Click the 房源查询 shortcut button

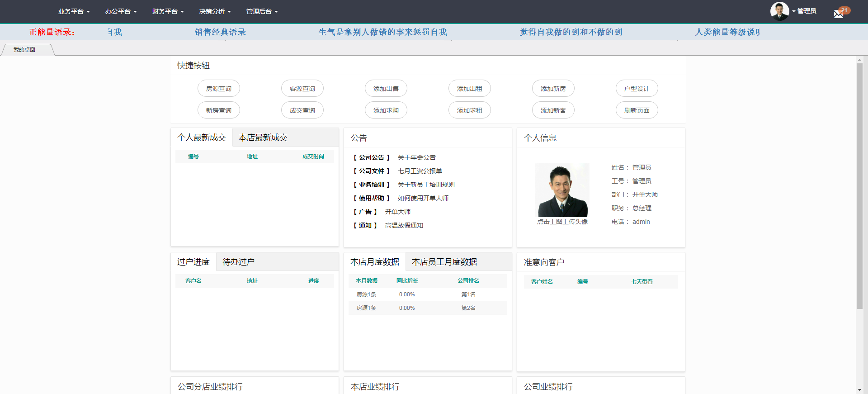pyautogui.click(x=219, y=89)
